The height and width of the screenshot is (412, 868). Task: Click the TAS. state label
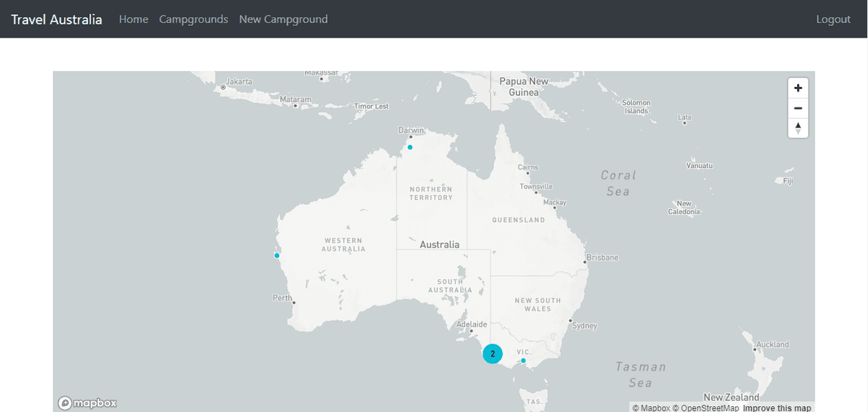pos(535,401)
